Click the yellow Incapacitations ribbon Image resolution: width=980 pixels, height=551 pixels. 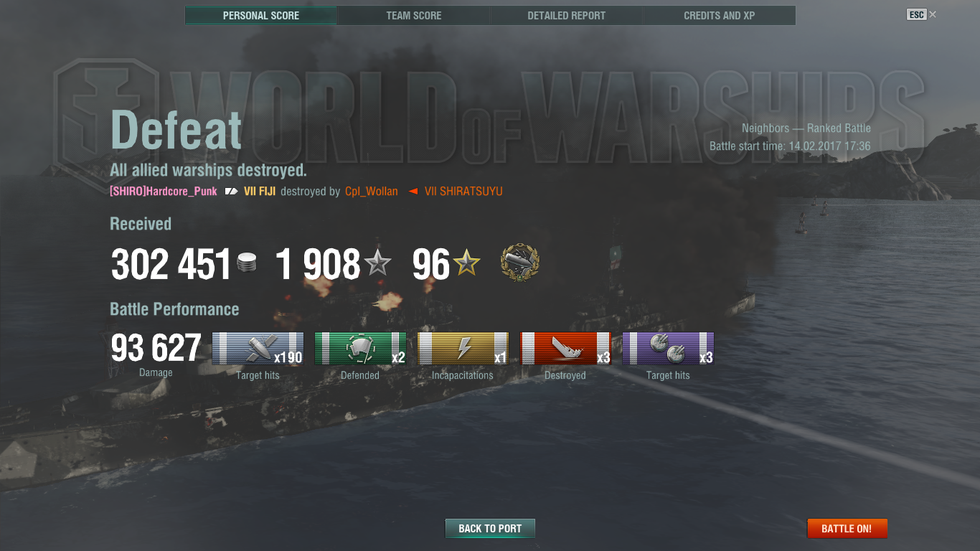[x=463, y=349]
